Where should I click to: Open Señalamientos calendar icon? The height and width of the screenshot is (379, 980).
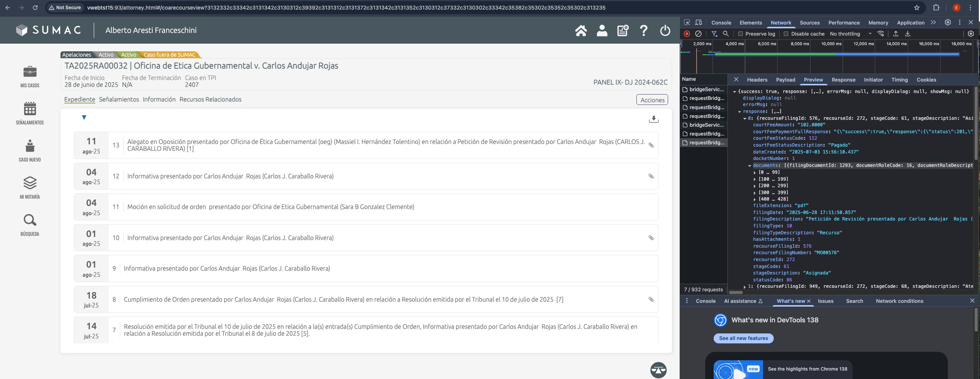(x=30, y=109)
